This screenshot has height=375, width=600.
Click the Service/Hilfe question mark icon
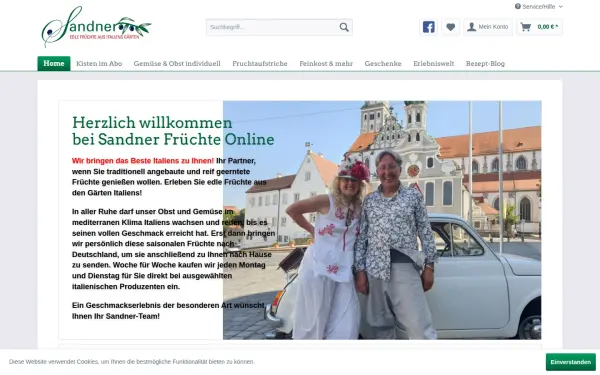518,6
